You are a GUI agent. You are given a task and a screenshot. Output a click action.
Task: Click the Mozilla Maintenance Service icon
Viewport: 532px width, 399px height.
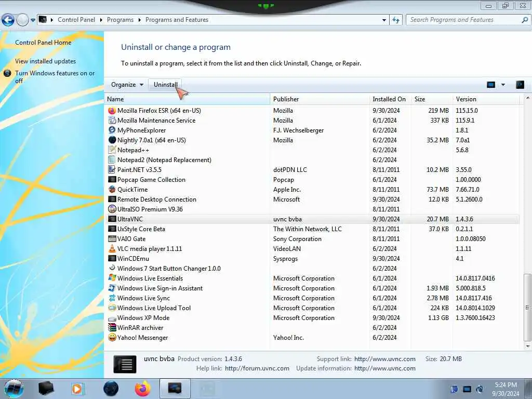112,121
